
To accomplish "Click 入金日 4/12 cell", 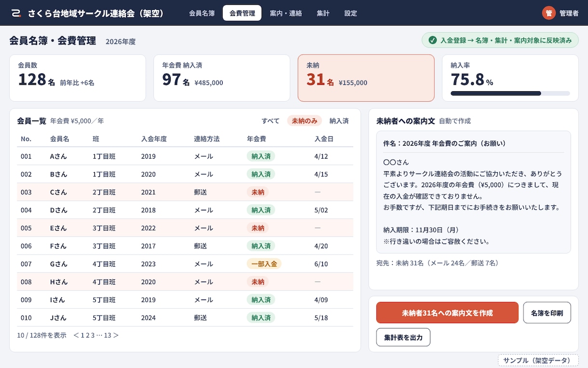I will tap(321, 156).
